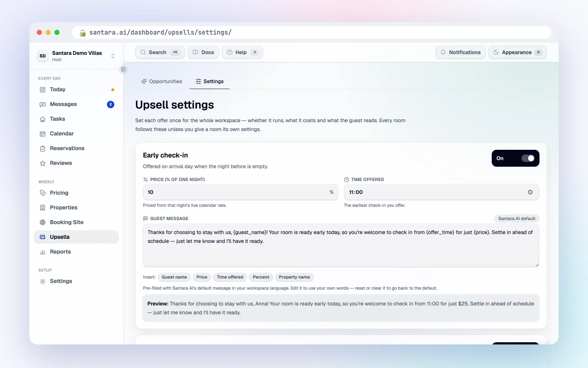Open Settings under Setup
This screenshot has height=368, width=588.
click(x=76, y=281)
